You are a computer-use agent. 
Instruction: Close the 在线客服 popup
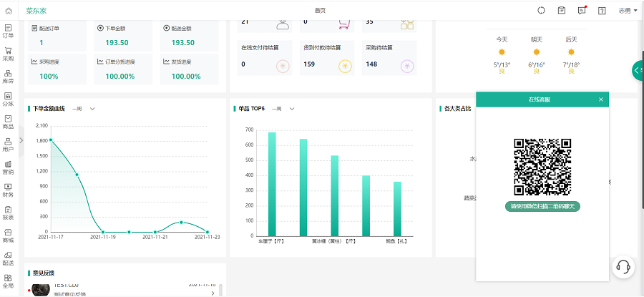pyautogui.click(x=601, y=99)
